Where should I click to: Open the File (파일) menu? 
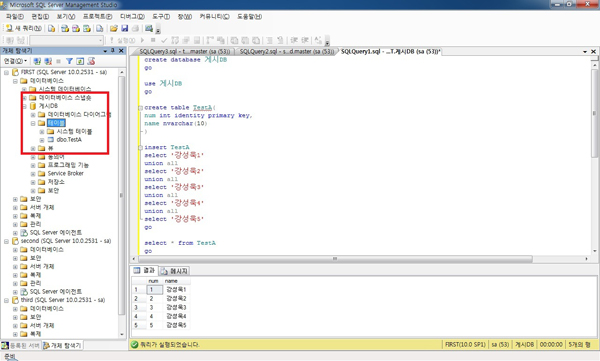coord(15,16)
